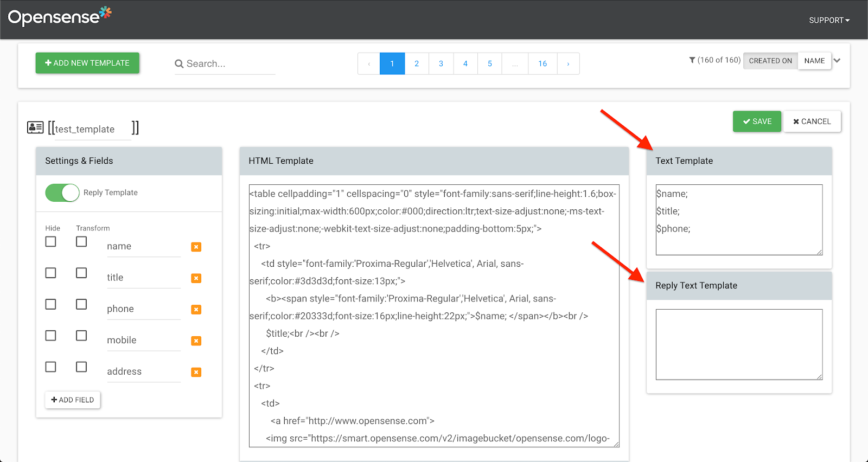This screenshot has width=868, height=462.
Task: Select page 5 in pagination
Action: click(x=490, y=63)
